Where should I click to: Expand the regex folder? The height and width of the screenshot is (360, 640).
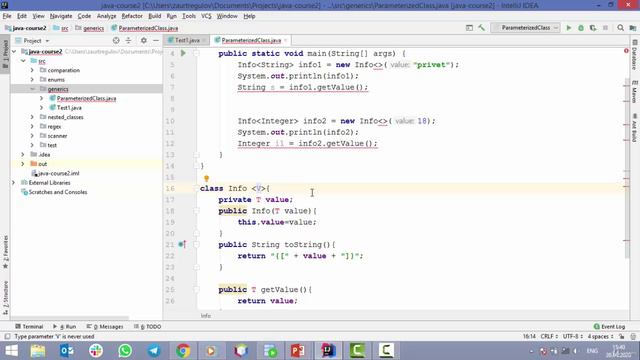point(32,127)
